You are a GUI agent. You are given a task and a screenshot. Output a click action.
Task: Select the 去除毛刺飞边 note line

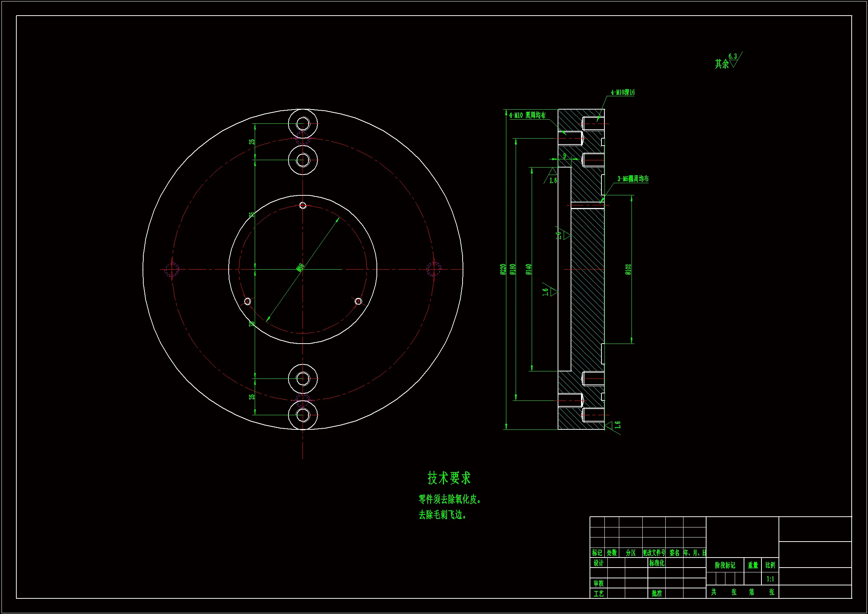[442, 515]
